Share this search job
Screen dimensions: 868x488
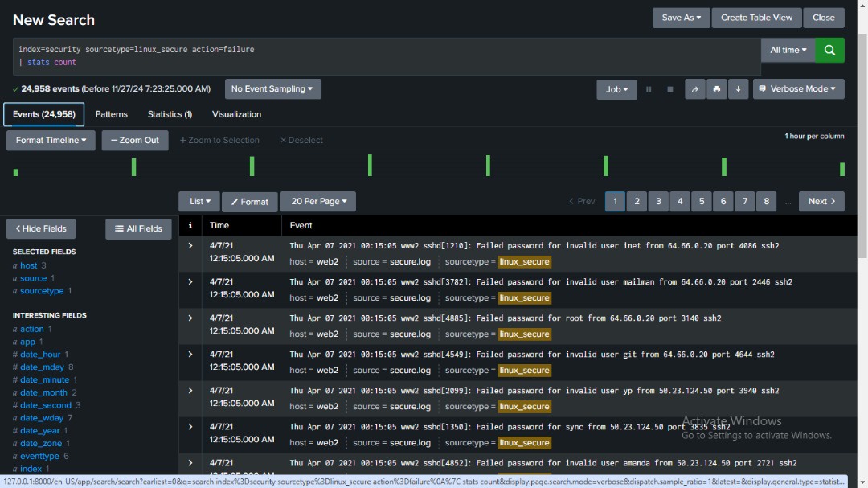point(694,89)
